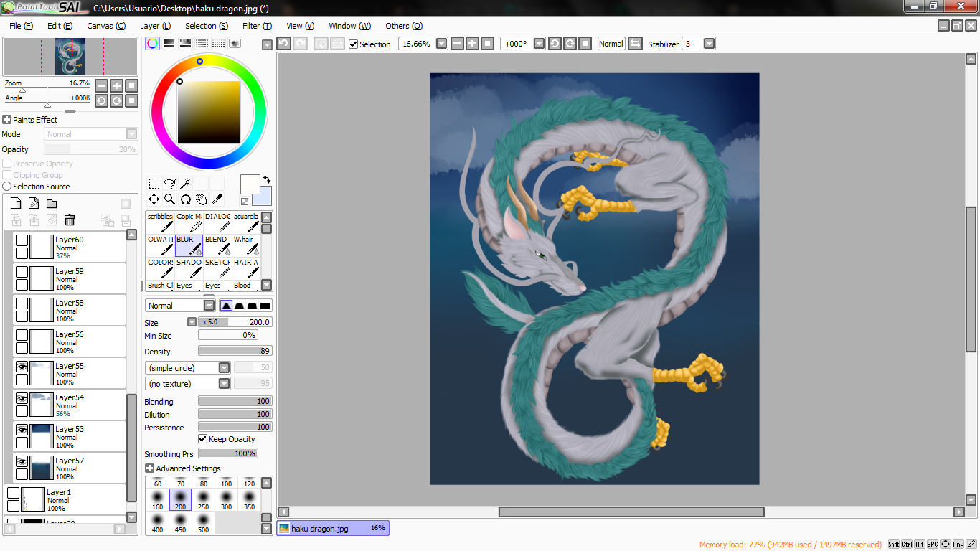Pick brush size 250 from size list
The height and width of the screenshot is (551, 980).
(x=203, y=499)
